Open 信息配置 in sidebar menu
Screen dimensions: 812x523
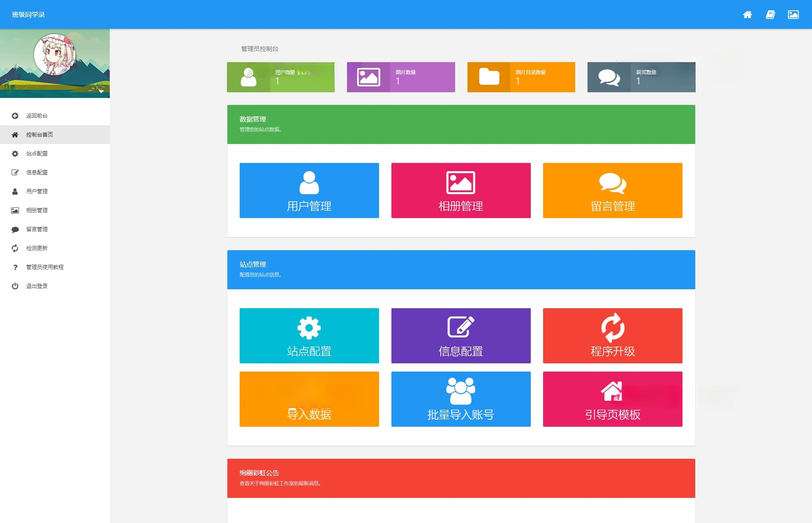pyautogui.click(x=55, y=172)
